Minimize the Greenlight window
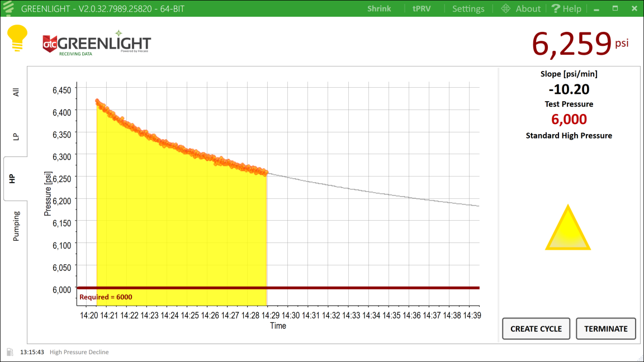 coord(596,8)
